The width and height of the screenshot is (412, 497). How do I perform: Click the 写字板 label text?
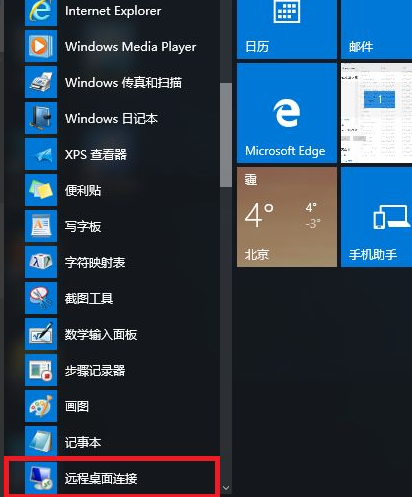[x=83, y=226]
